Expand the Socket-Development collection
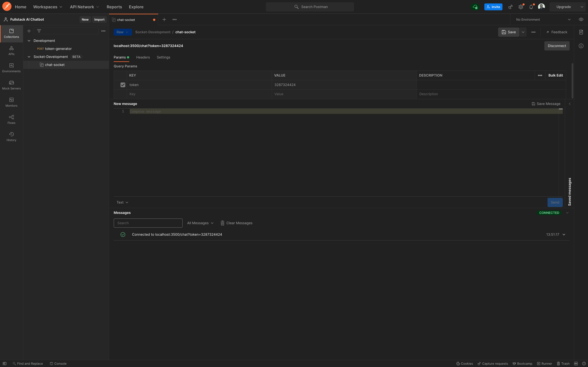 click(x=29, y=57)
